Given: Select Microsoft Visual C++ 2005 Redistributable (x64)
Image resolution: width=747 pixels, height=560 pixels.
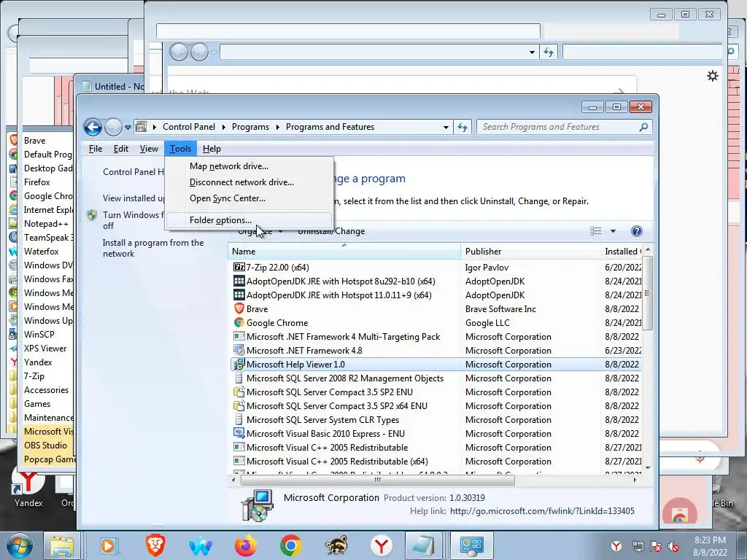Looking at the screenshot, I should tap(436, 462).
